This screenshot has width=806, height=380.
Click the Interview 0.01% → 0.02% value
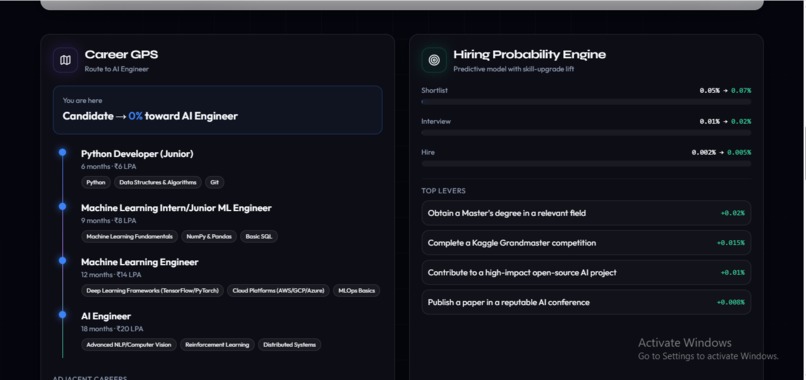click(725, 121)
